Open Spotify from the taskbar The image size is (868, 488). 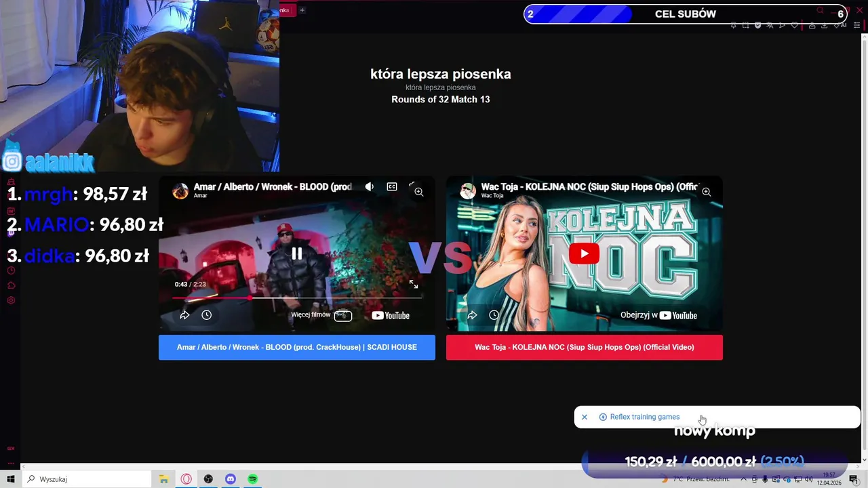click(x=253, y=479)
